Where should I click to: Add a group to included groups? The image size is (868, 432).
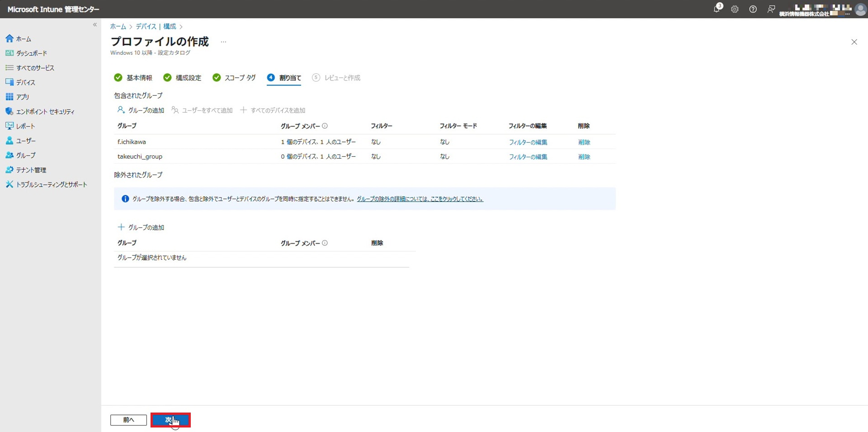point(141,110)
